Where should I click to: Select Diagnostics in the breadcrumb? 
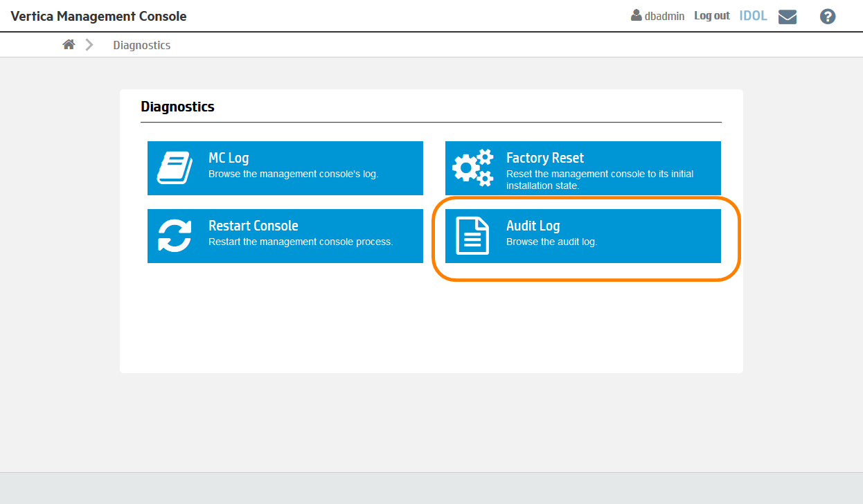[142, 45]
